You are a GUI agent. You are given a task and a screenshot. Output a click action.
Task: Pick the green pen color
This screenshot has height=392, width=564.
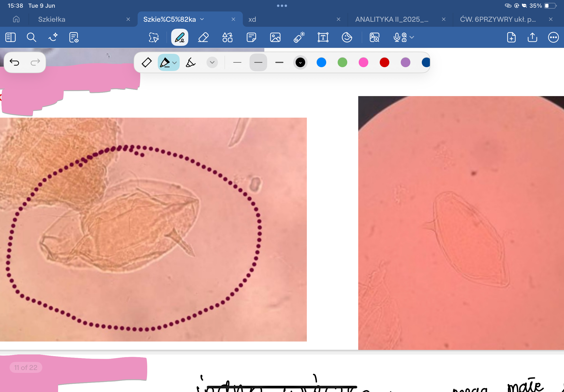(x=342, y=62)
